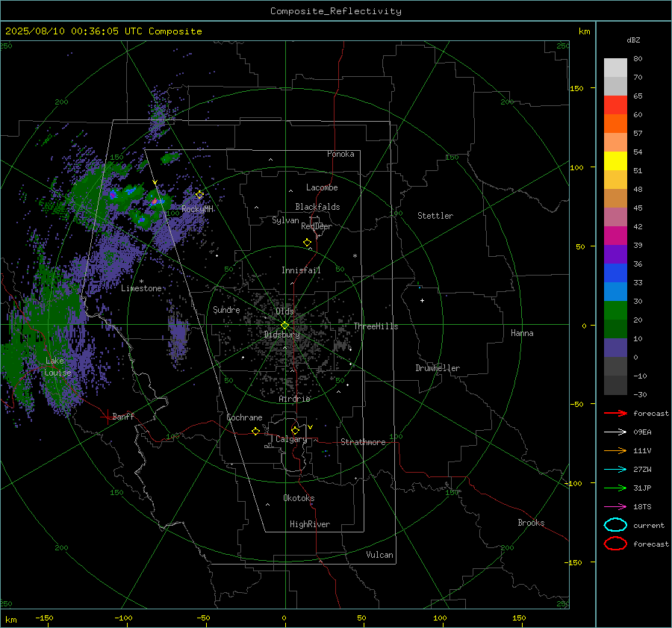The image size is (672, 628).
Task: Click the 'km' label at top right
Action: [x=585, y=31]
